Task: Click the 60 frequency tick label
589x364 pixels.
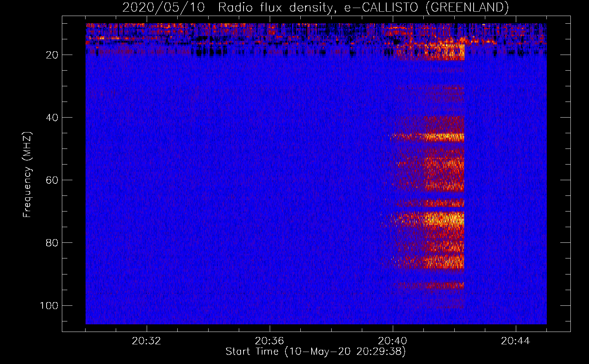Action: [52, 180]
